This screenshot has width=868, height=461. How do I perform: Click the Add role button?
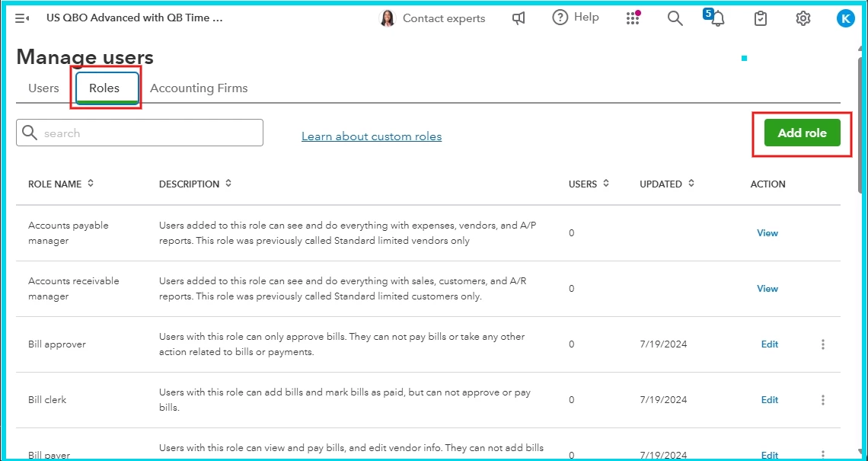802,133
